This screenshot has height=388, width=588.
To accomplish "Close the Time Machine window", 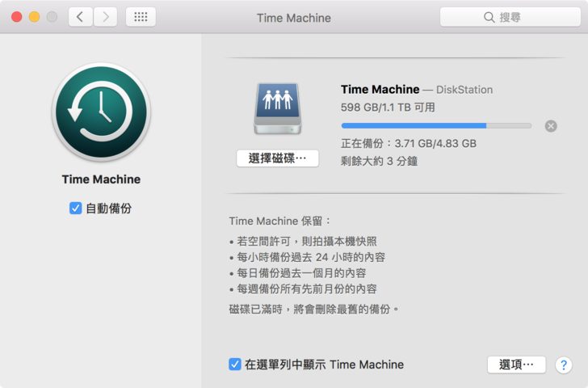I will 16,17.
